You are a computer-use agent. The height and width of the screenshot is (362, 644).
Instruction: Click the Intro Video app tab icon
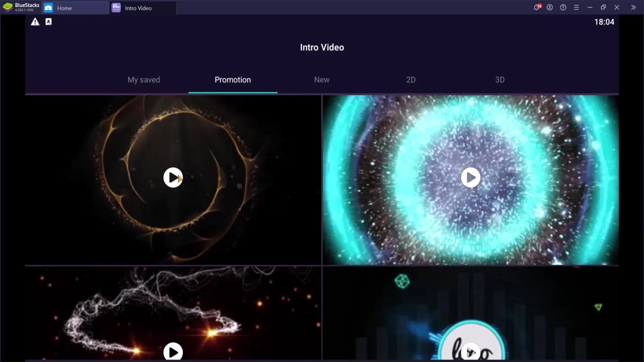[116, 7]
